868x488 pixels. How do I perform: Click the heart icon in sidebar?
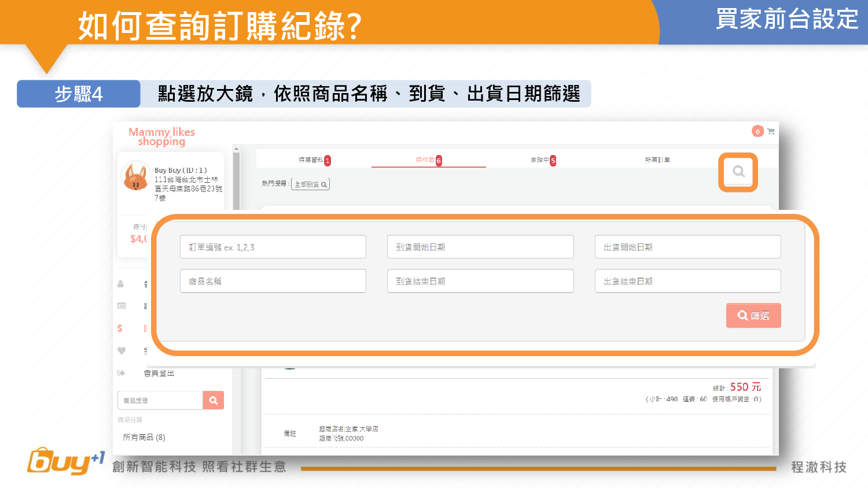(x=122, y=350)
